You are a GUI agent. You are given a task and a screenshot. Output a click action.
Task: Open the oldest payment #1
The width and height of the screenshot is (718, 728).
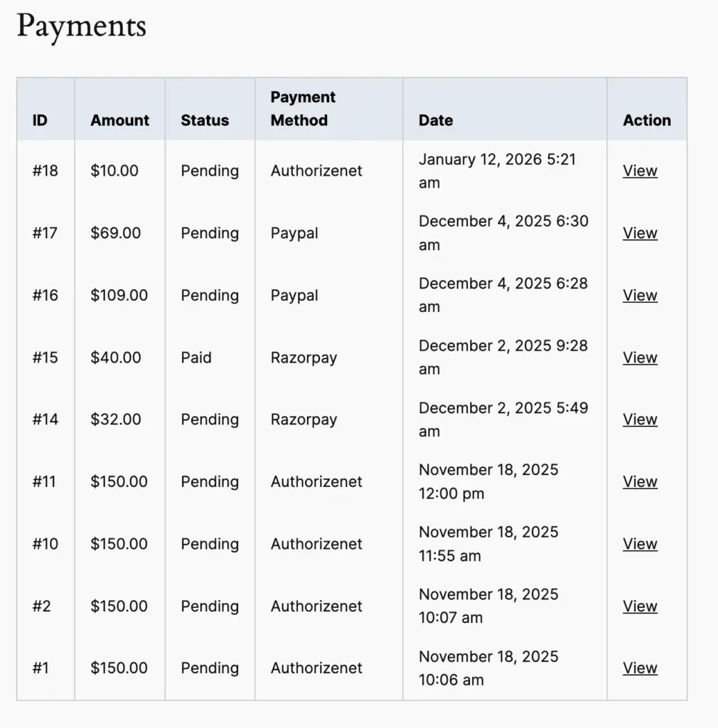pyautogui.click(x=639, y=668)
